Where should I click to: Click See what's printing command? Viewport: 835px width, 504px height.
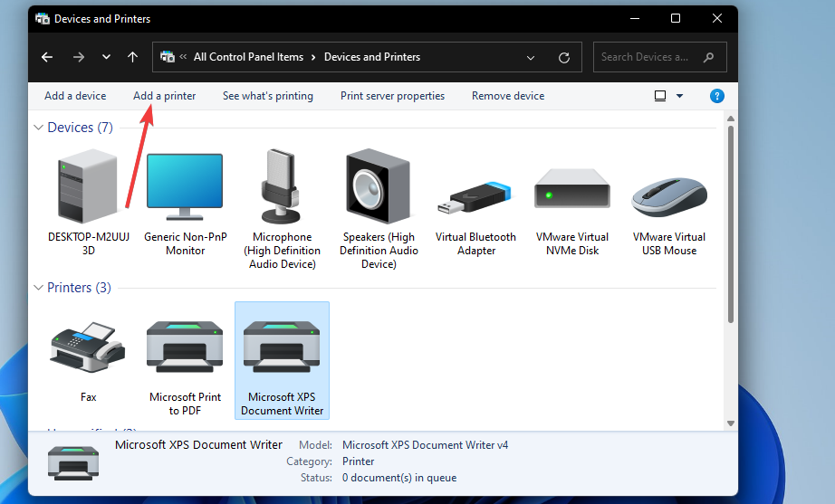click(x=268, y=96)
